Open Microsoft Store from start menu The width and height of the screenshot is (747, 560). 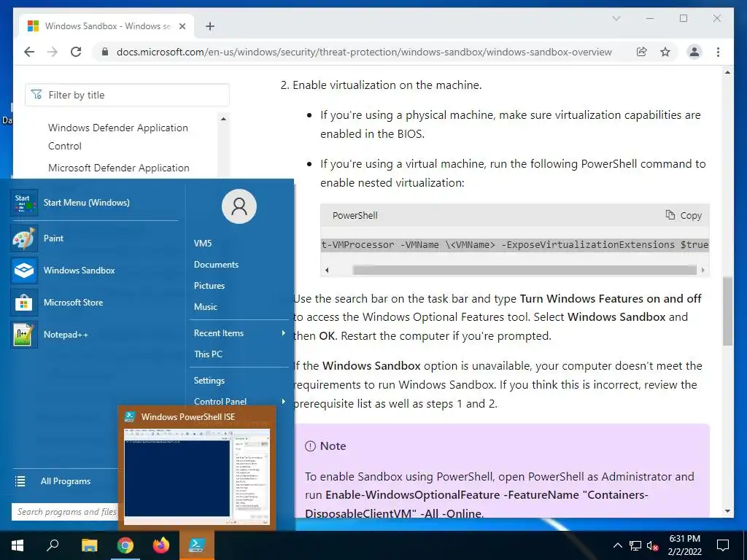(94, 303)
